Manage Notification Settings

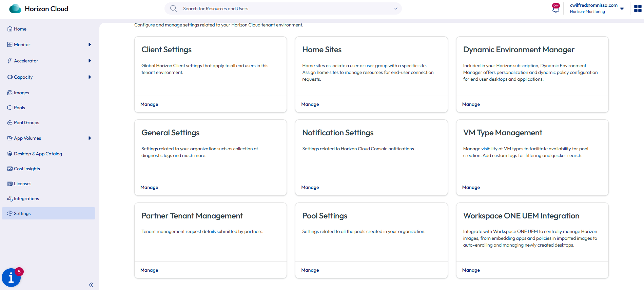click(x=310, y=187)
